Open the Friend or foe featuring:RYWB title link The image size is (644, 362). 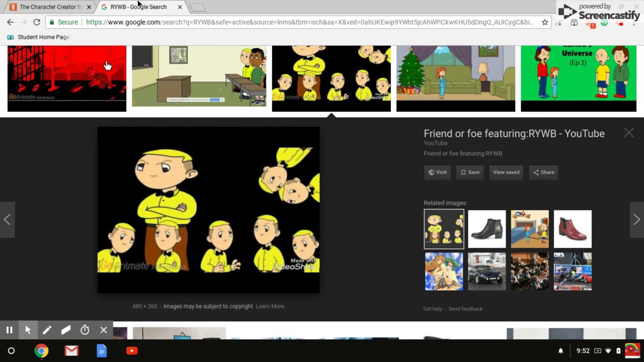coord(514,134)
